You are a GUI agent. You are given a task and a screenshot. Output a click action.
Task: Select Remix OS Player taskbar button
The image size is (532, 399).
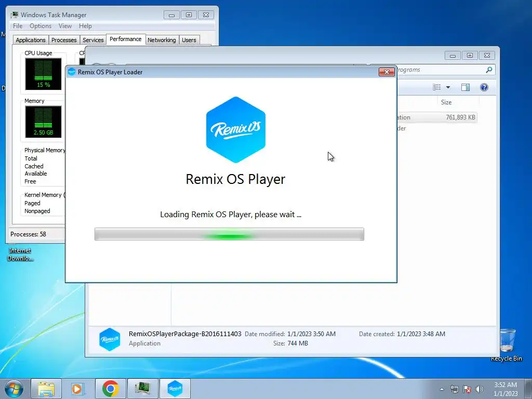(x=175, y=389)
